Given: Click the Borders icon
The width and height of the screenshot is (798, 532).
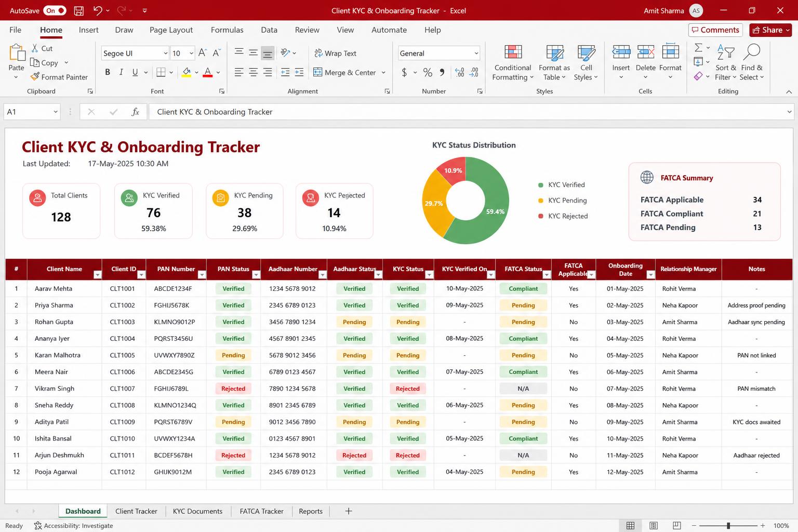Looking at the screenshot, I should point(161,72).
